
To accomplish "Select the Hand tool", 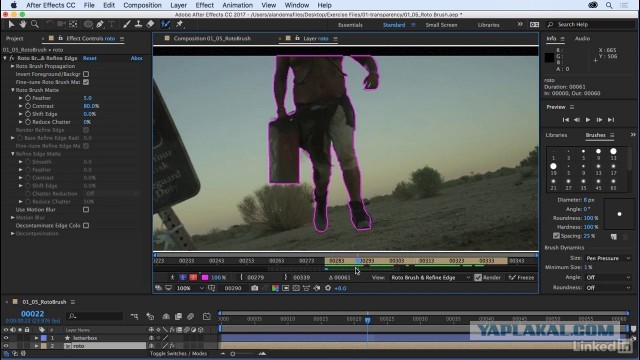I will [x=22, y=24].
